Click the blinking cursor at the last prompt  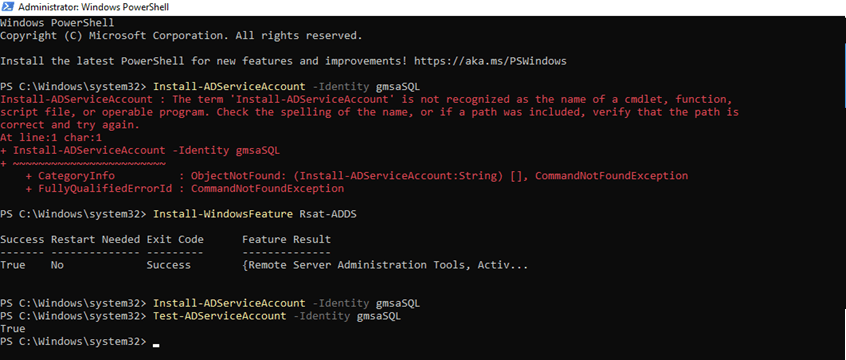pos(156,344)
